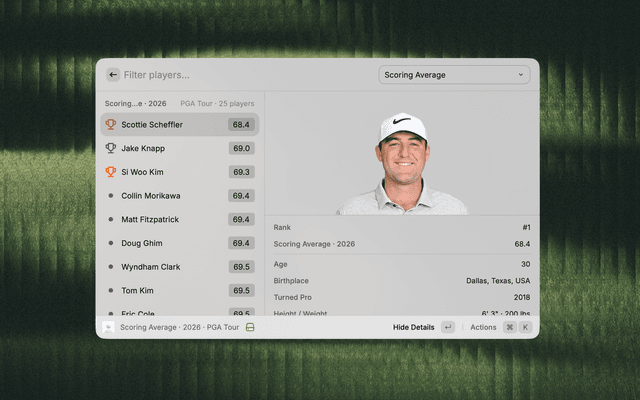Open the Scoring Average dropdown
This screenshot has height=400, width=640.
click(x=454, y=75)
